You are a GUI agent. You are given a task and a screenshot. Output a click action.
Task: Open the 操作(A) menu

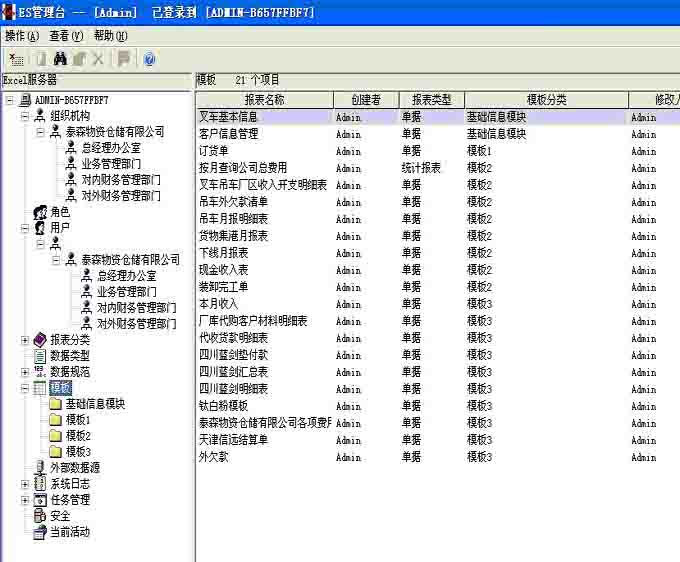pyautogui.click(x=21, y=36)
